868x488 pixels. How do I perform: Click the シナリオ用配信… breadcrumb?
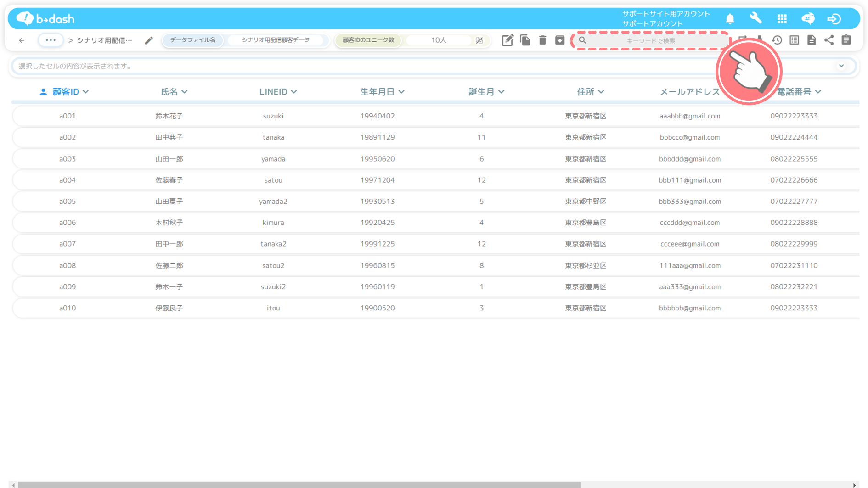click(104, 40)
